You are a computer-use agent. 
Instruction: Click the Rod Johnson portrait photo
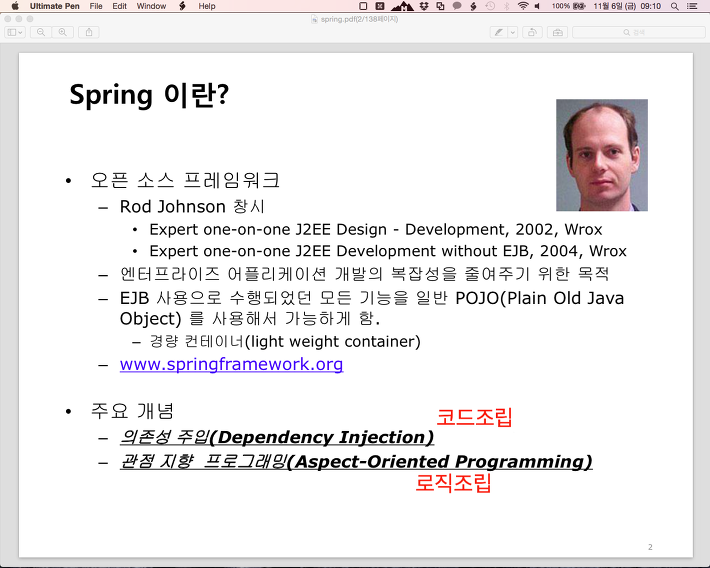coord(602,155)
